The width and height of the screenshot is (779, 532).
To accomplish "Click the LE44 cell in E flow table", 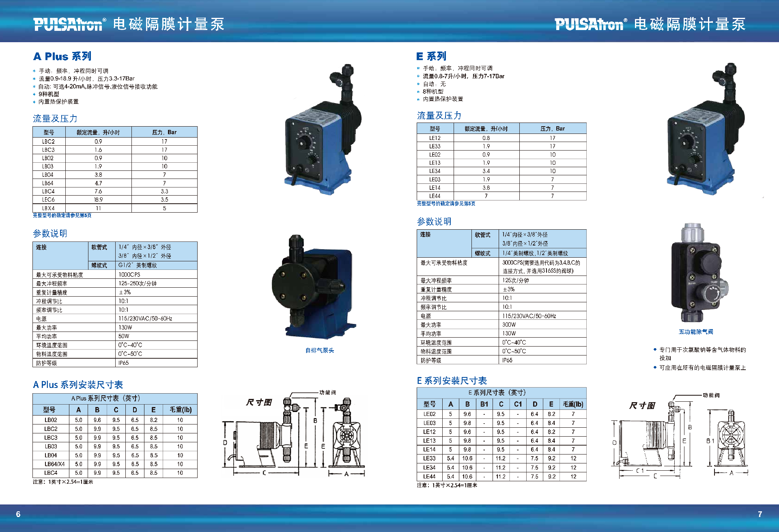I will tap(435, 196).
